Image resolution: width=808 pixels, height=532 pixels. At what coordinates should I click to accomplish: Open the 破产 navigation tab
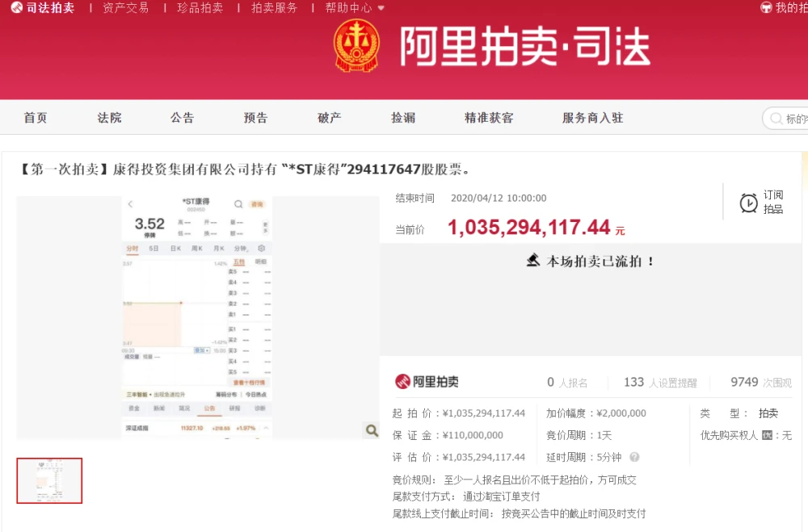click(x=330, y=118)
